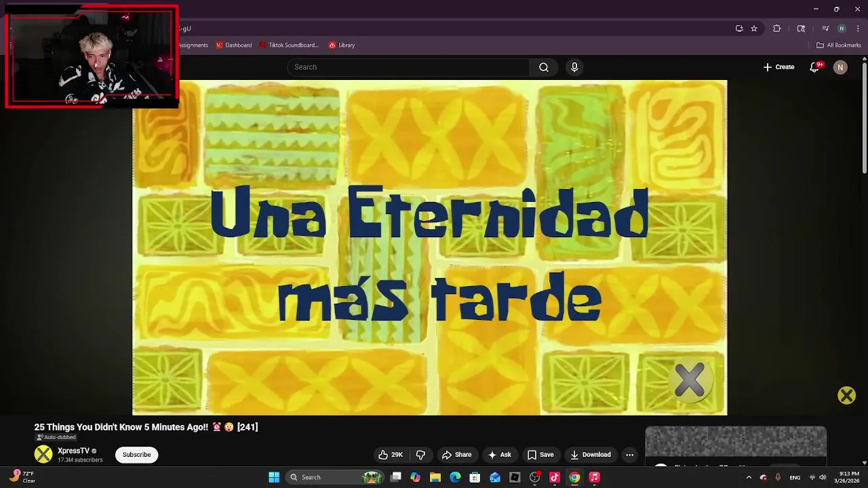Viewport: 868px width, 488px height.
Task: Save video to playlist
Action: pos(540,455)
